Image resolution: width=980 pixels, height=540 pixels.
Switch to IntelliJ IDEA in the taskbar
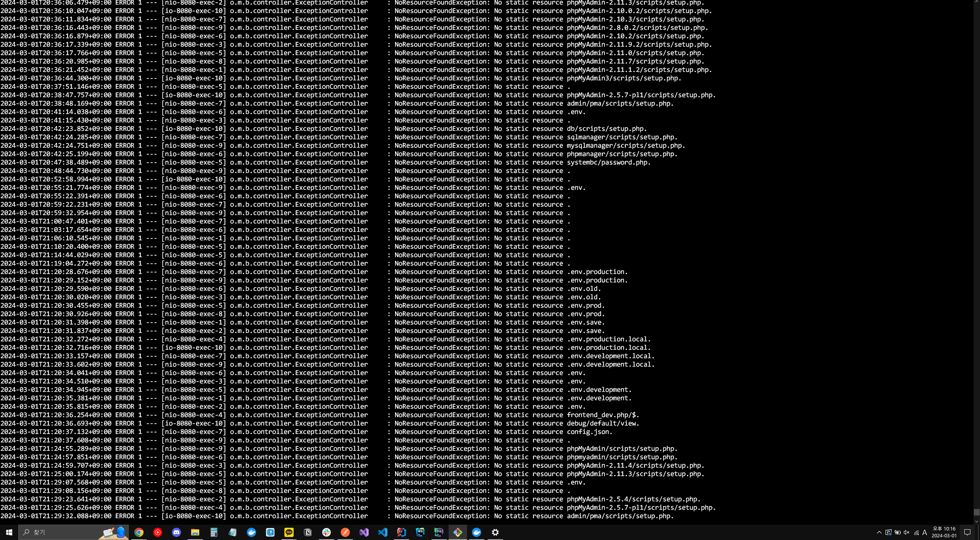(x=402, y=532)
